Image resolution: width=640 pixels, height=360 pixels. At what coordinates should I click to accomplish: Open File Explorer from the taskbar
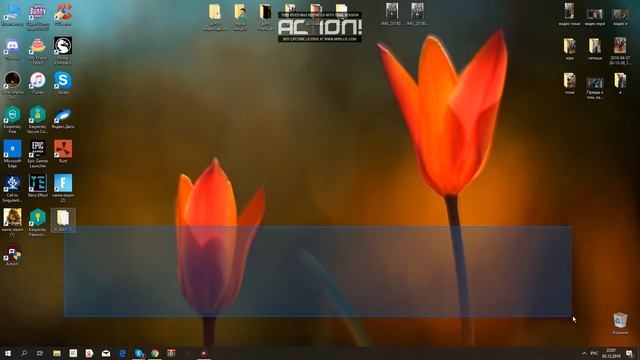(57, 353)
